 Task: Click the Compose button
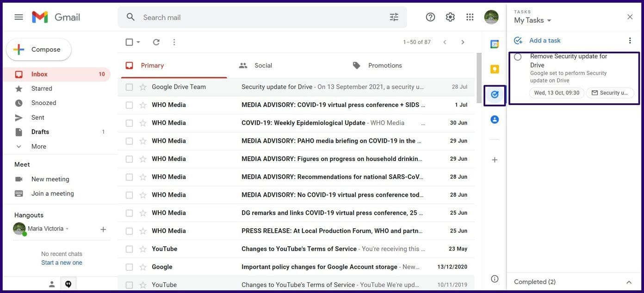pos(39,50)
